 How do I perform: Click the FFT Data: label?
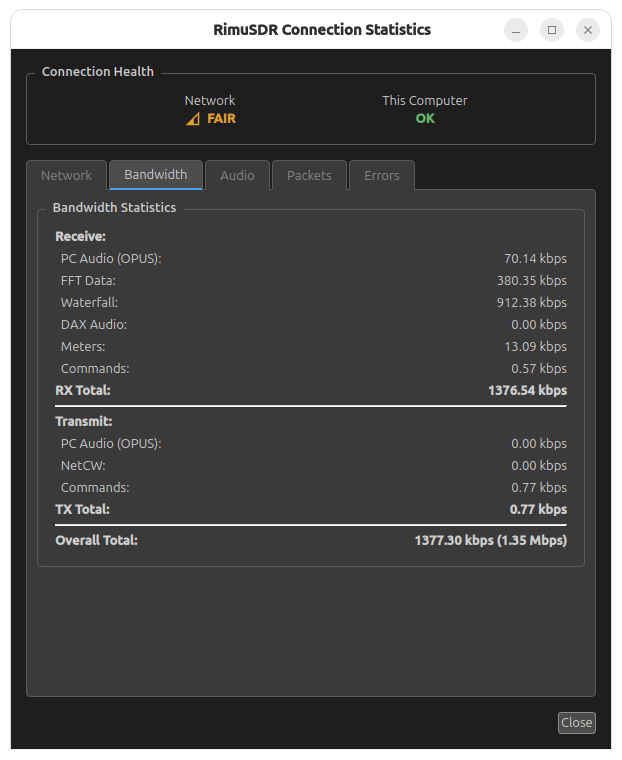click(88, 281)
